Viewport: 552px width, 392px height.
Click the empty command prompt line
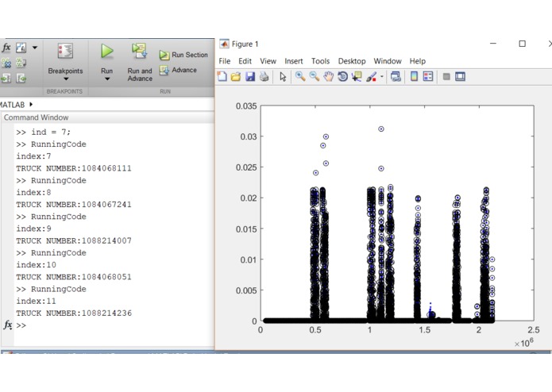coord(114,325)
